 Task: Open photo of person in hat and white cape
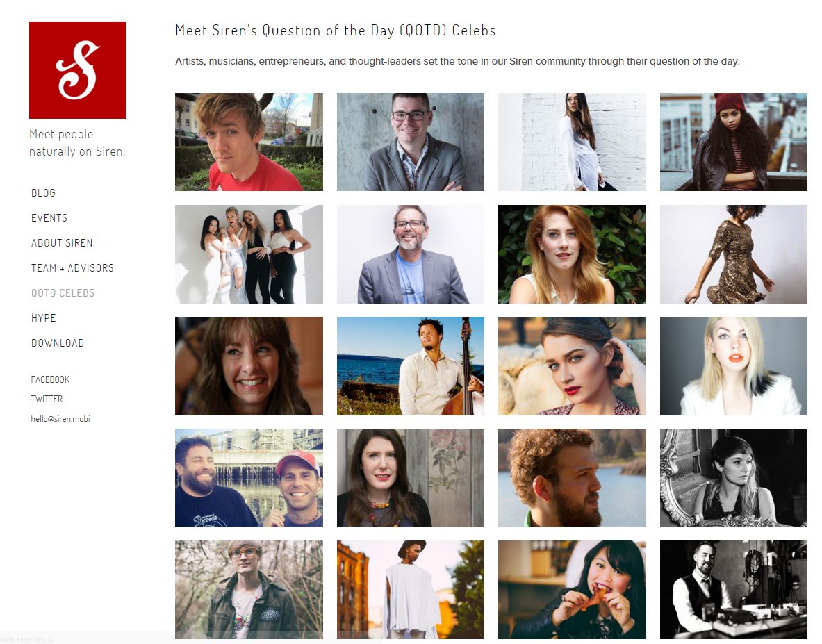click(x=411, y=590)
